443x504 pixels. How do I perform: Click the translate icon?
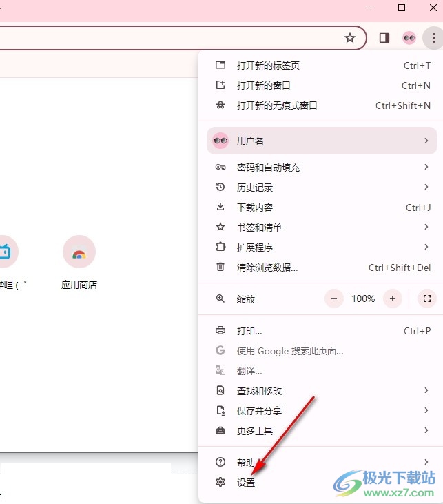(x=220, y=370)
